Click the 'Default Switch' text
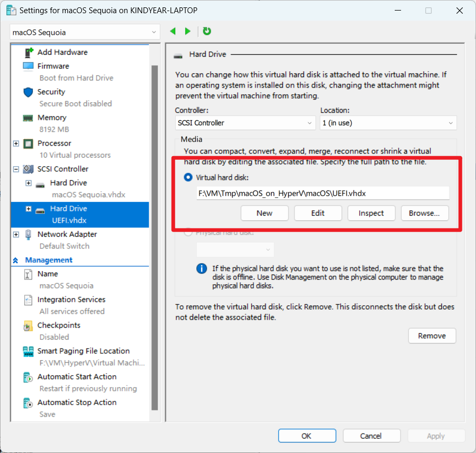This screenshot has width=476, height=453. (x=64, y=246)
